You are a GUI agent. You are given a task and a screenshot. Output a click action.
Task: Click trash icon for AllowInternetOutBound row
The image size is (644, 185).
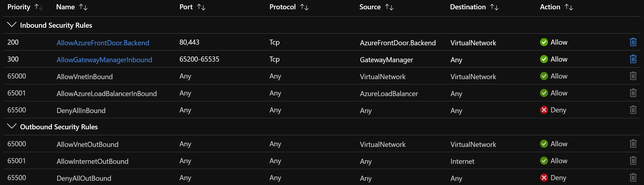coord(633,161)
